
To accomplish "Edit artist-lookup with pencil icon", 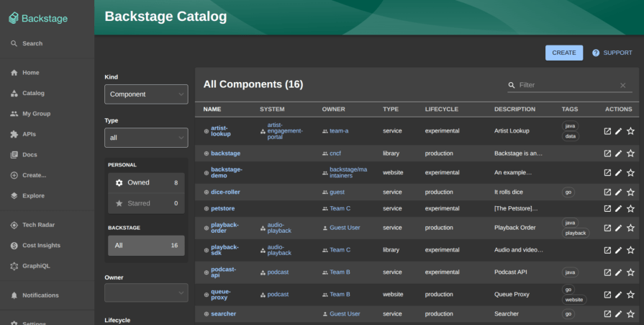I will 619,131.
